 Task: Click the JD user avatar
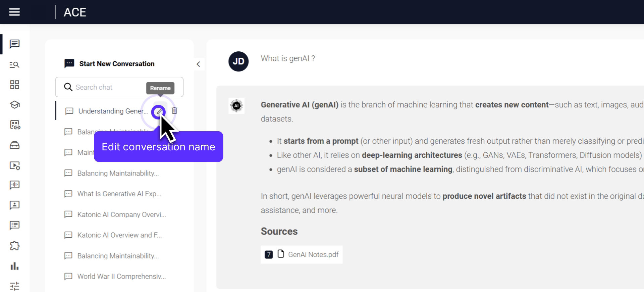(238, 61)
